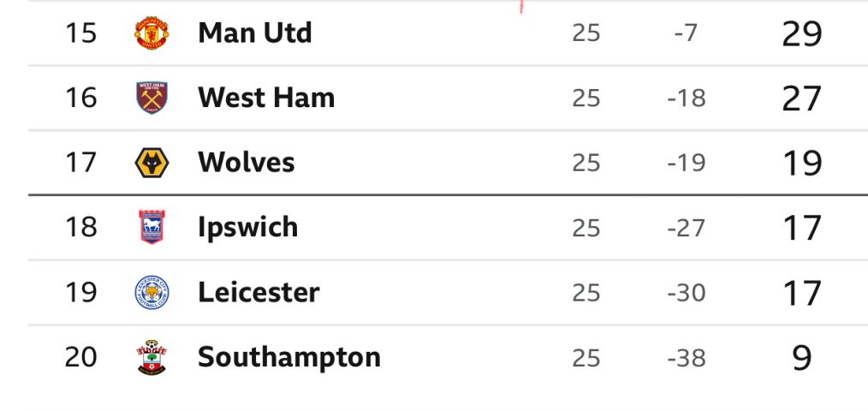The width and height of the screenshot is (868, 411).
Task: Click Southampton's 9 points total
Action: (x=801, y=358)
